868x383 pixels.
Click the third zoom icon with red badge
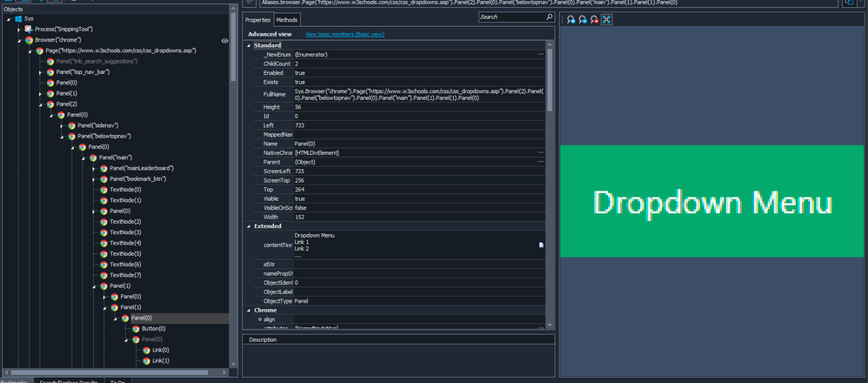click(594, 19)
